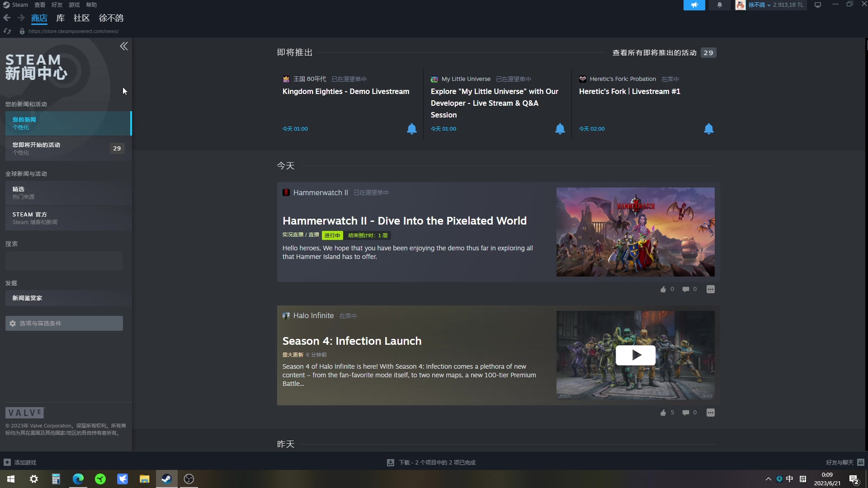The height and width of the screenshot is (488, 868).
Task: Click 查看所有即将推出的活动 link
Action: [x=654, y=53]
